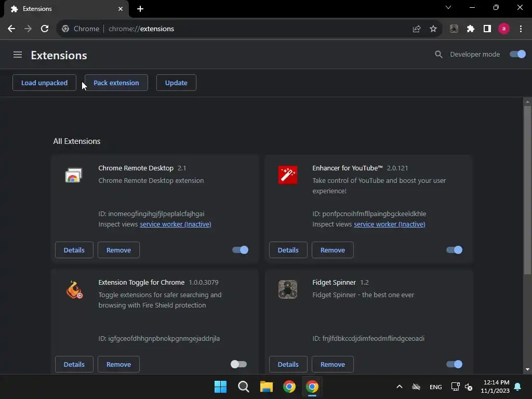Remove Extension Toggle for Chrome
Image resolution: width=532 pixels, height=399 pixels.
coord(118,364)
